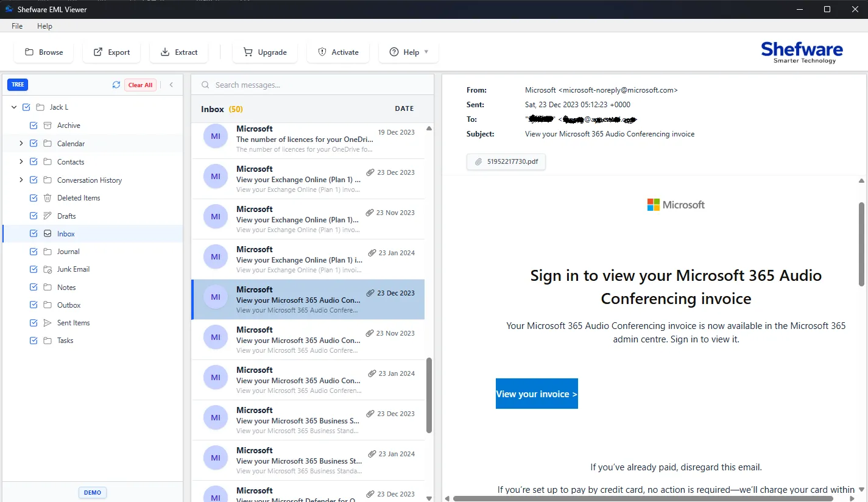The width and height of the screenshot is (868, 502).
Task: Toggle the Conversation History checkbox
Action: [34, 180]
